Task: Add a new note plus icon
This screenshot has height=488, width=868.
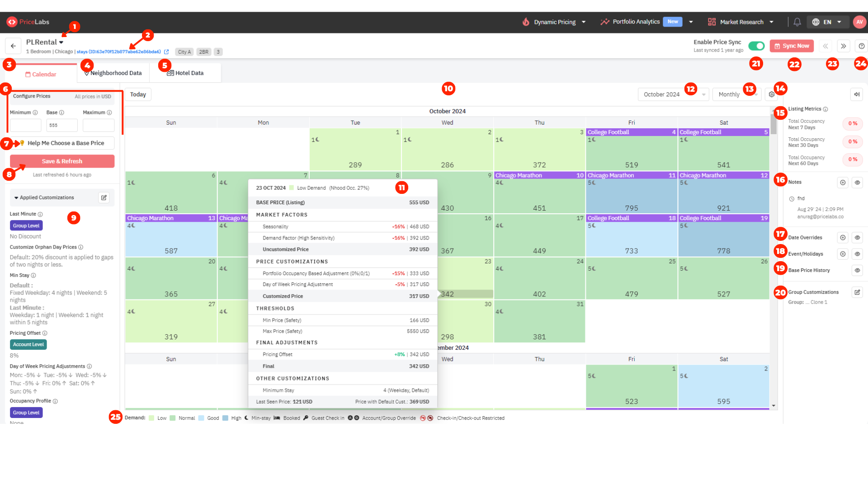Action: [x=843, y=183]
